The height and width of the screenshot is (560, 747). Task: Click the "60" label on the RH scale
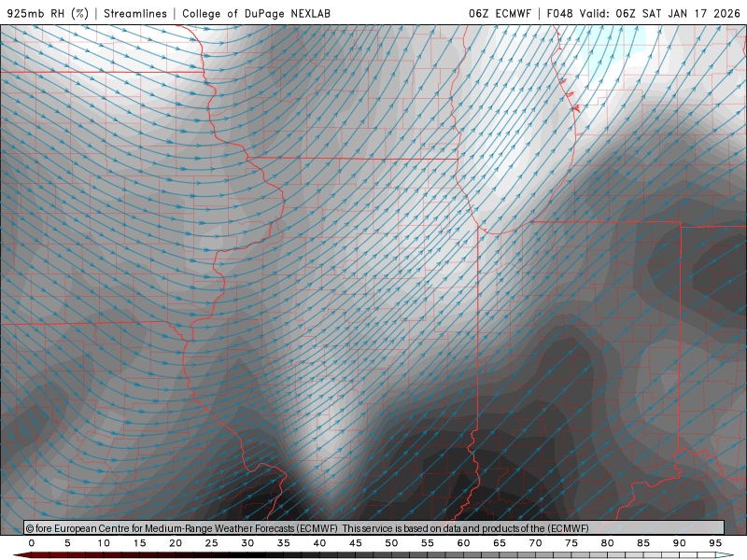pyautogui.click(x=463, y=543)
